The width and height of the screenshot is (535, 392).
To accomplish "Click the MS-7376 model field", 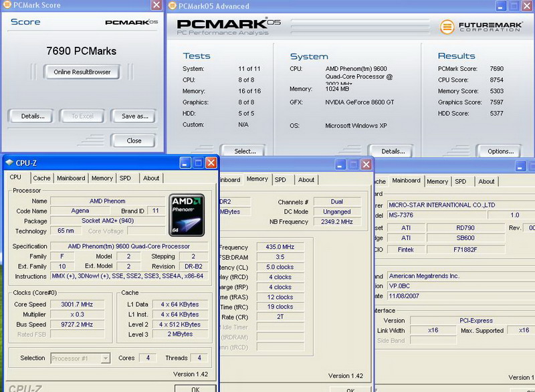I will [437, 215].
